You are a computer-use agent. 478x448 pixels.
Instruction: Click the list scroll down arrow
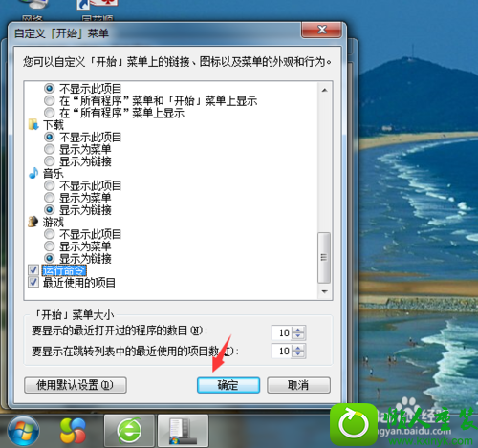click(x=324, y=291)
